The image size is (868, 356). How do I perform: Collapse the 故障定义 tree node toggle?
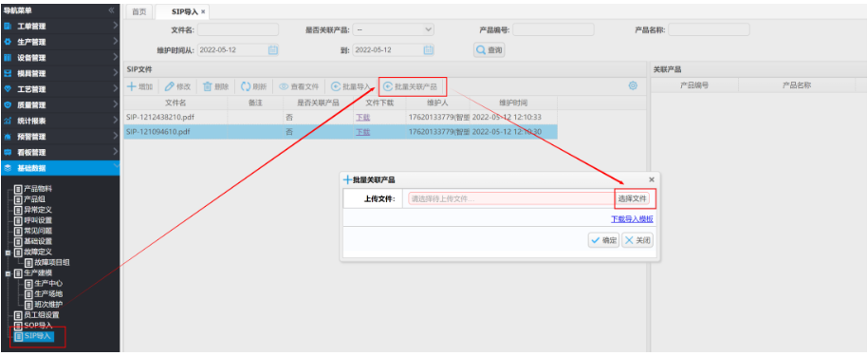(9, 252)
